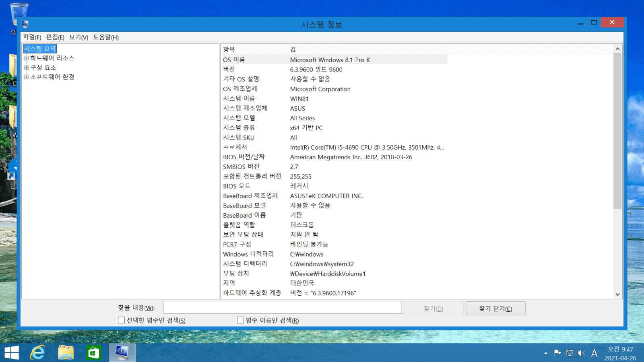Open Action Center flag icon
The width and height of the screenshot is (644, 362).
(557, 353)
